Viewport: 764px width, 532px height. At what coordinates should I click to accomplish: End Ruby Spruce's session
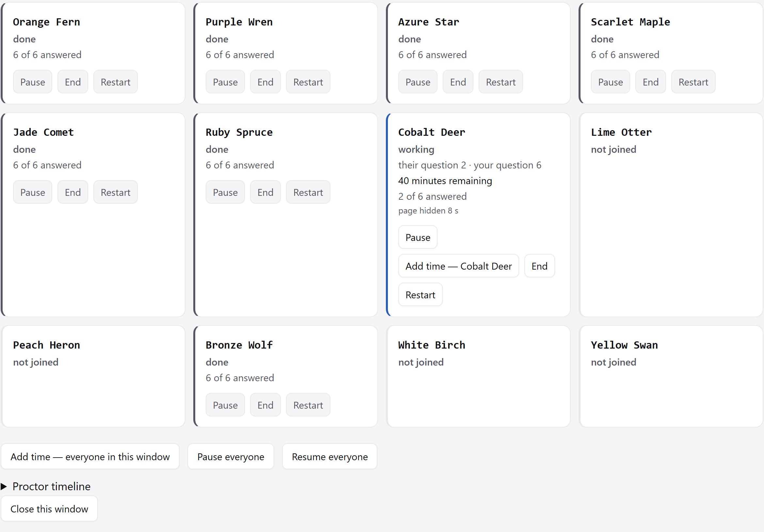[x=265, y=192]
